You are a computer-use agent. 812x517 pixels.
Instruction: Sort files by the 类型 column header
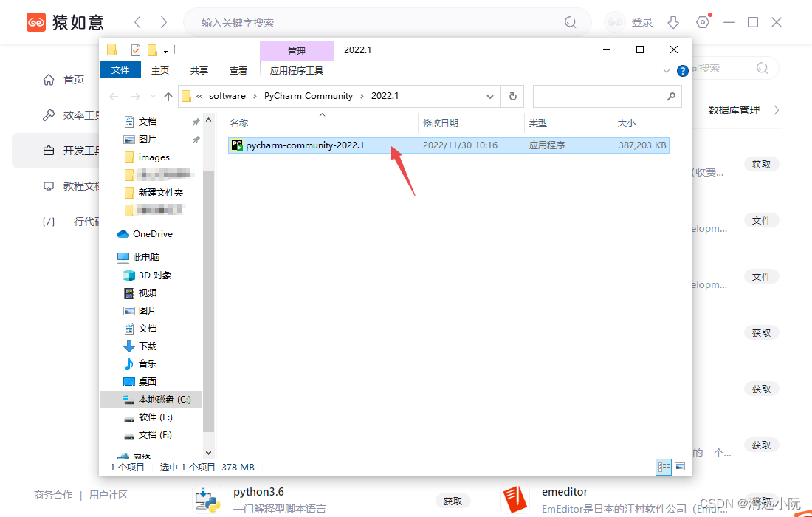[x=537, y=123]
